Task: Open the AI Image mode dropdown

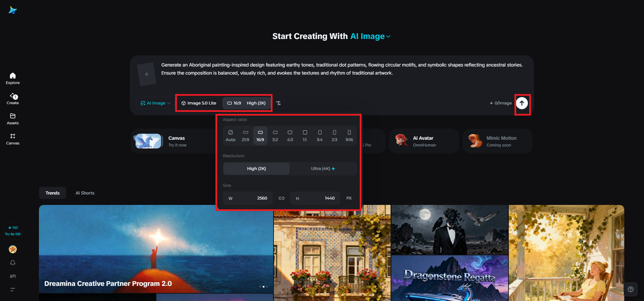Action: click(x=155, y=103)
